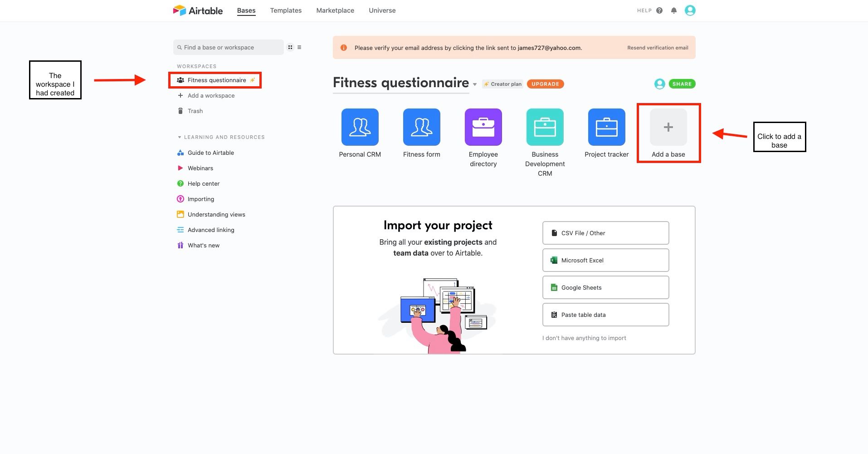Click the green SHARE button
The width and height of the screenshot is (868, 454).
click(682, 84)
